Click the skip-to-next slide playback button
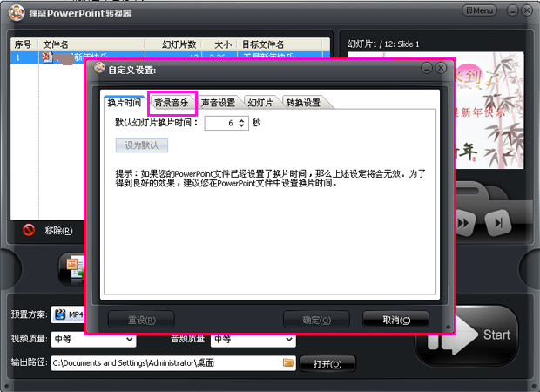Image resolution: width=540 pixels, height=392 pixels. 498,223
